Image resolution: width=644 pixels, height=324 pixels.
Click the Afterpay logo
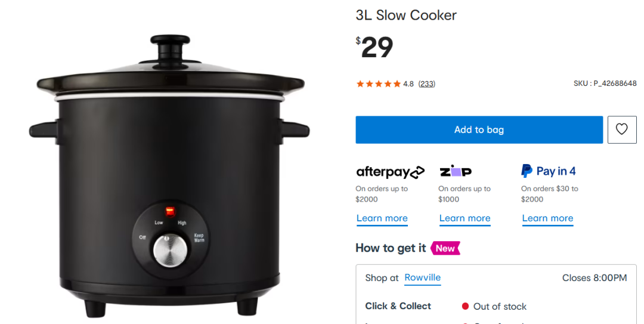[x=390, y=171]
